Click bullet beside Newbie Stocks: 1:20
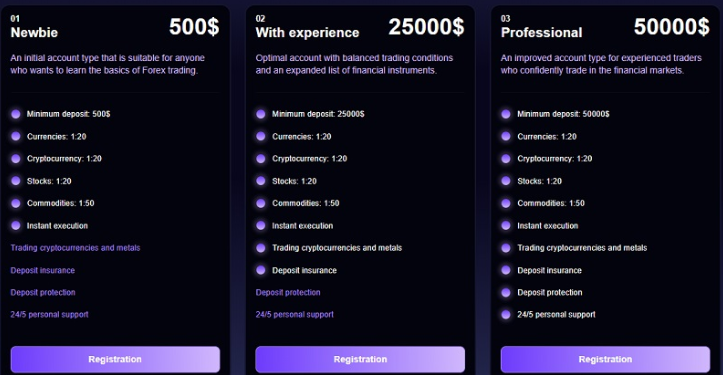 point(16,181)
